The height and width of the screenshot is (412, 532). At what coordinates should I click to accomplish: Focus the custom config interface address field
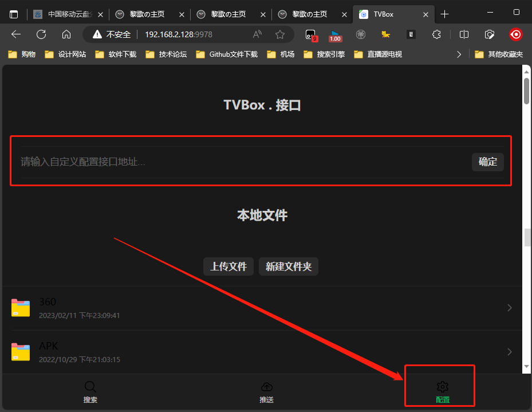pos(245,162)
